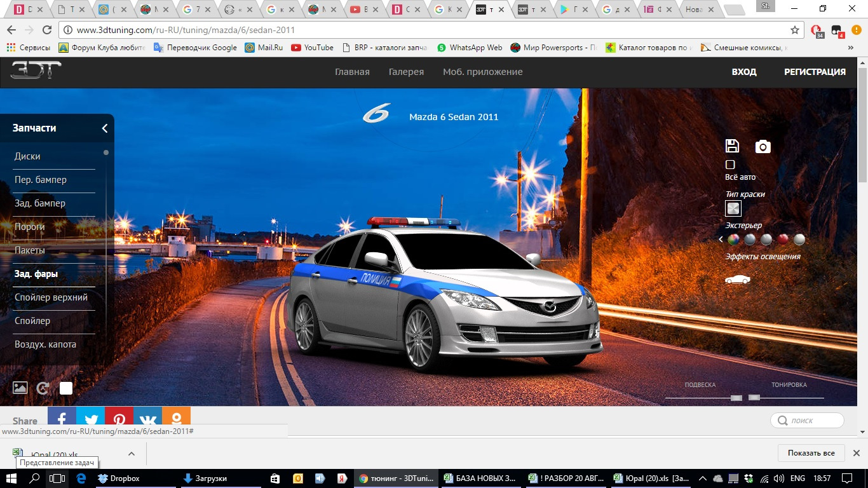Open the Галерея menu item

[x=406, y=72]
